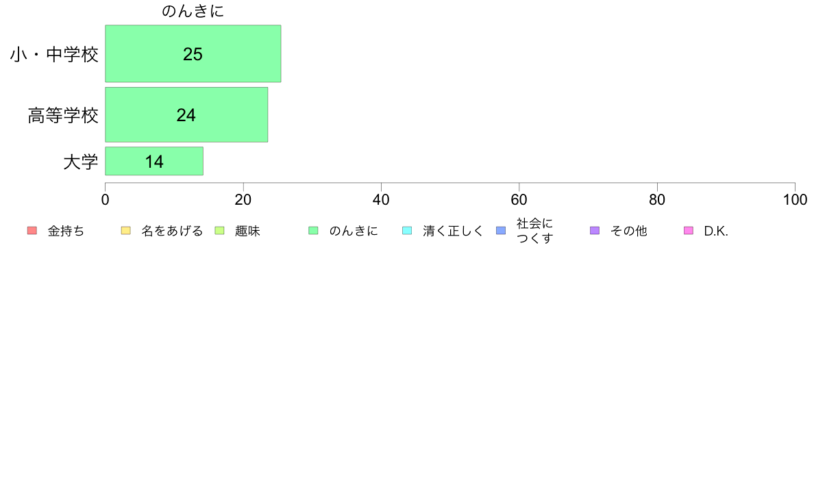
Task: Click the 100 tick on the x-axis
Action: [795, 200]
